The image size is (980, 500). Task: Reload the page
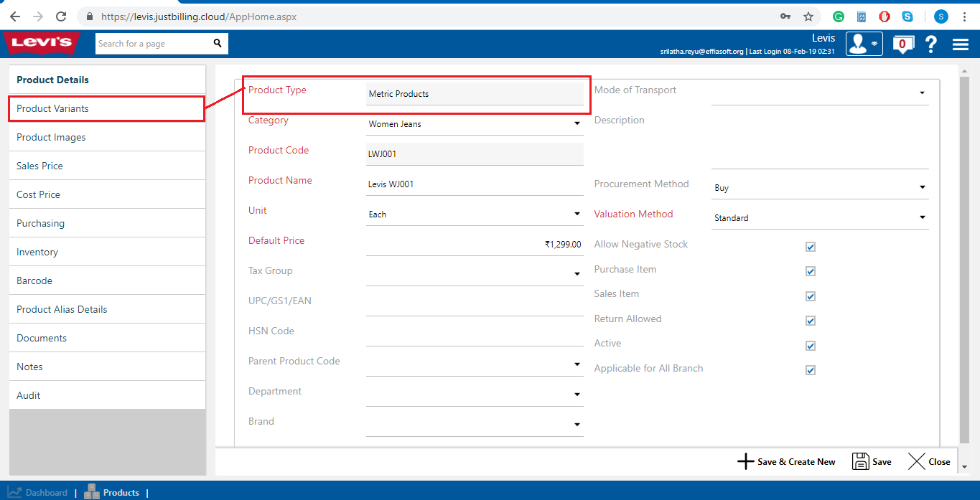pyautogui.click(x=61, y=16)
